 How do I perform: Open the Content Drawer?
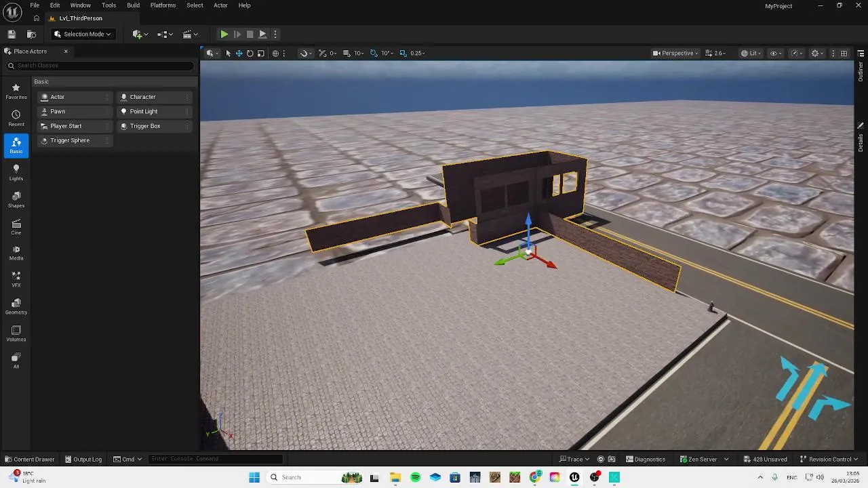coord(30,459)
